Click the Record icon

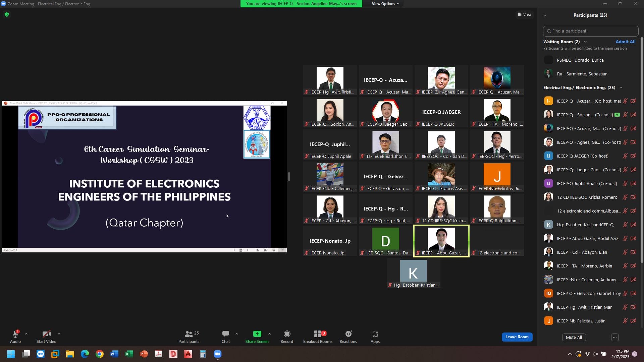coord(287,334)
